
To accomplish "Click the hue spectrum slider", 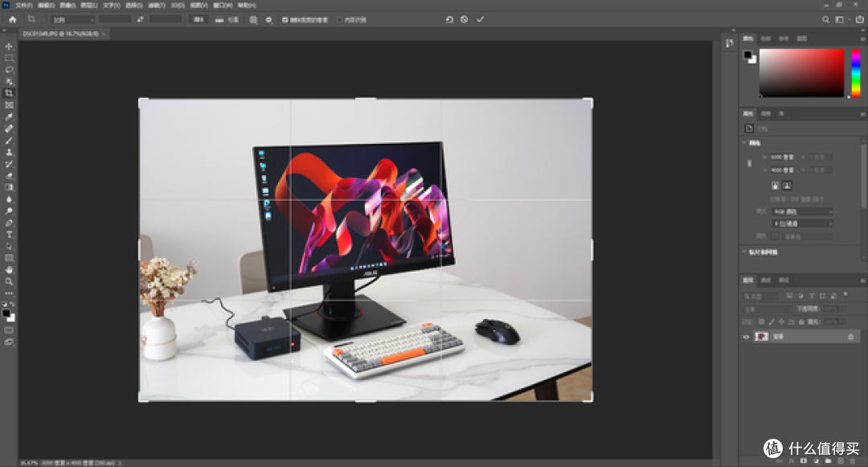I will (x=856, y=73).
